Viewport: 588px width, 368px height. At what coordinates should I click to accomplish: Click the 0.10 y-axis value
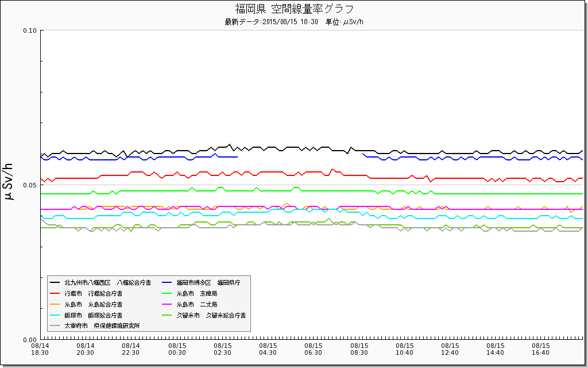tap(30, 30)
